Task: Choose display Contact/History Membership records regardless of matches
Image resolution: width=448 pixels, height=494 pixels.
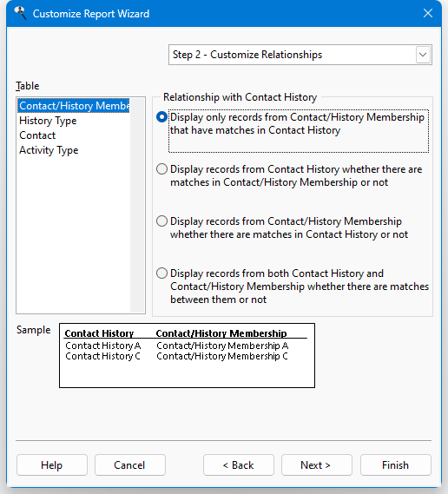Action: [161, 221]
